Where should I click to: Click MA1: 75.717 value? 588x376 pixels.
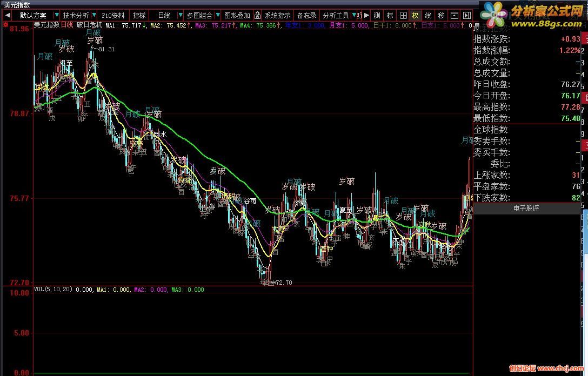tap(125, 25)
